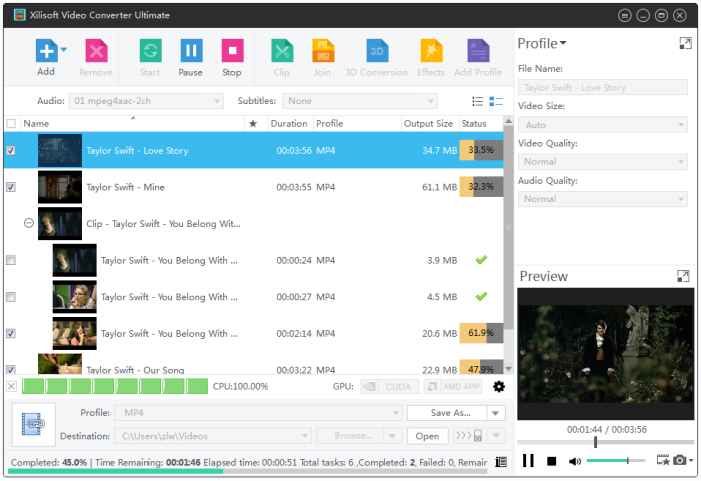Stop the conversion process
This screenshot has height=481, width=701.
(231, 52)
